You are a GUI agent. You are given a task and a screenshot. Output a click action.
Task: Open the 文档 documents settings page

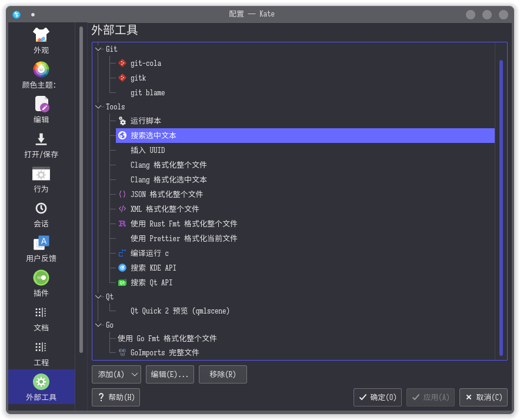coord(41,318)
